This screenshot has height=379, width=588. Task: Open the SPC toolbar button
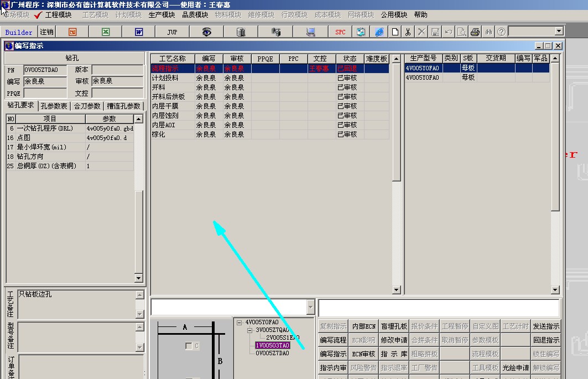click(x=340, y=32)
